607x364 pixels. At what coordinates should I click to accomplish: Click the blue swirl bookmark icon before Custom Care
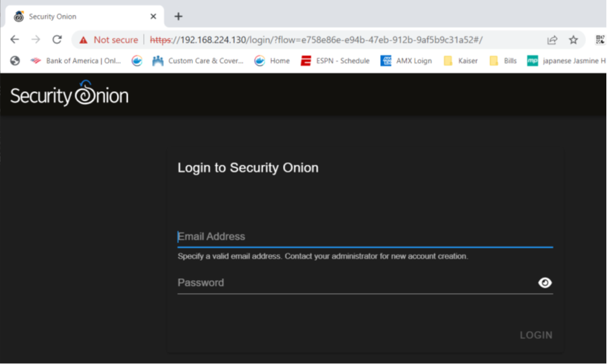tap(136, 61)
